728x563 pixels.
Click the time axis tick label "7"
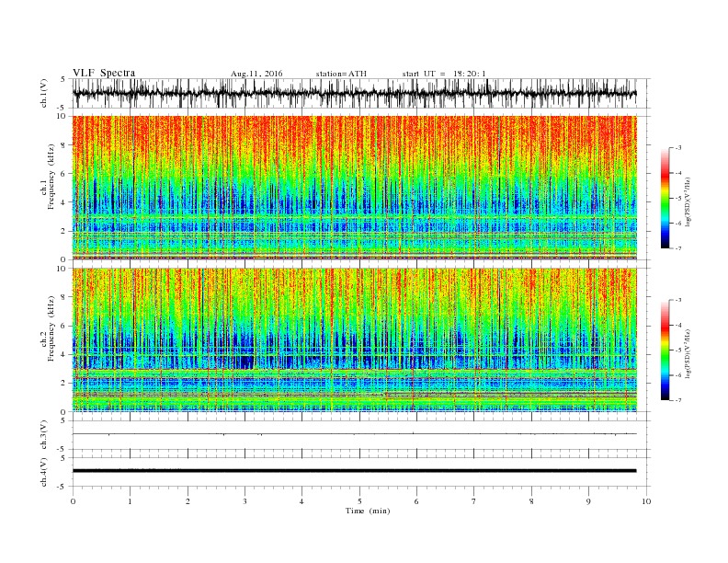coord(474,501)
